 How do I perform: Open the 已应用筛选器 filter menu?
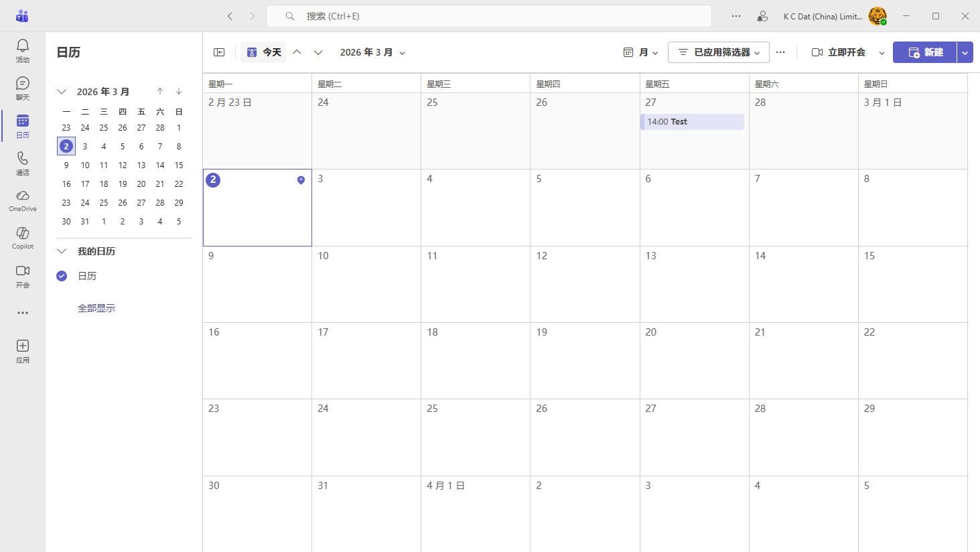coord(717,52)
